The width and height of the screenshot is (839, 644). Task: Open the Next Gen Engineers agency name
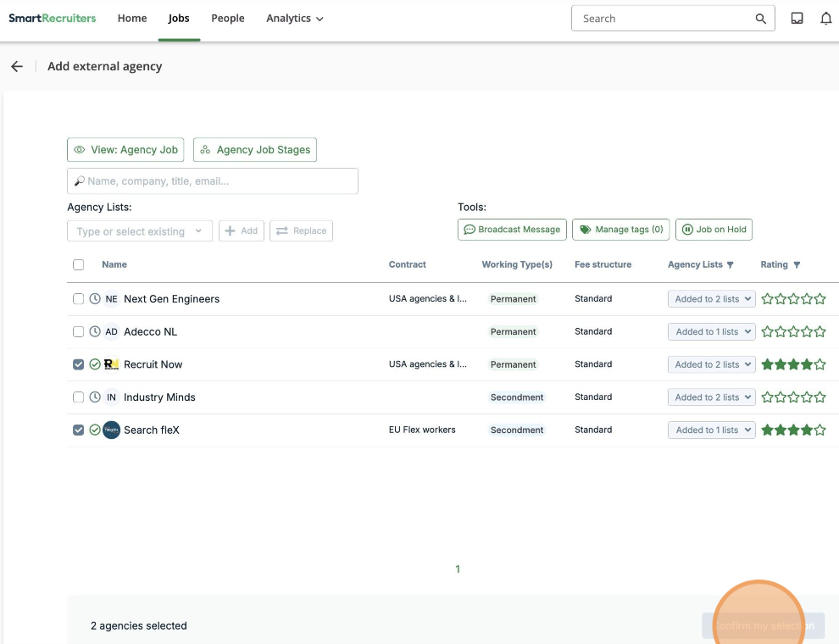(172, 299)
